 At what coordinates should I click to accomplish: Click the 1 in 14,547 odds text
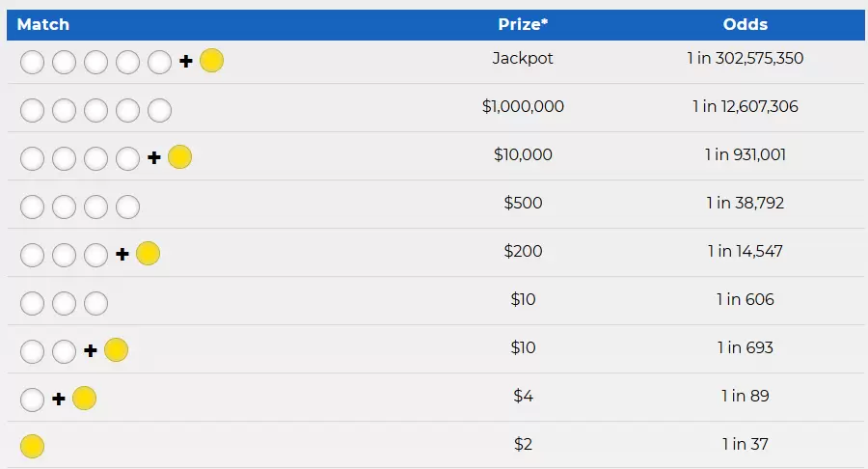745,251
